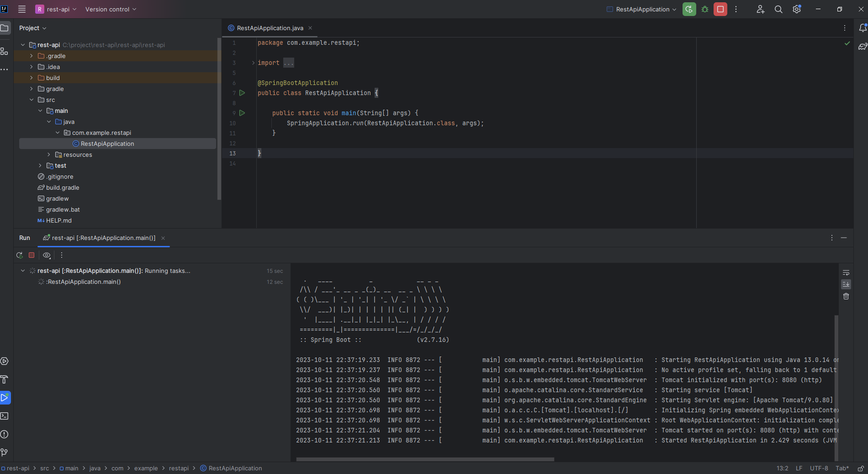Open IDE settings gear
868x474 pixels.
point(797,9)
